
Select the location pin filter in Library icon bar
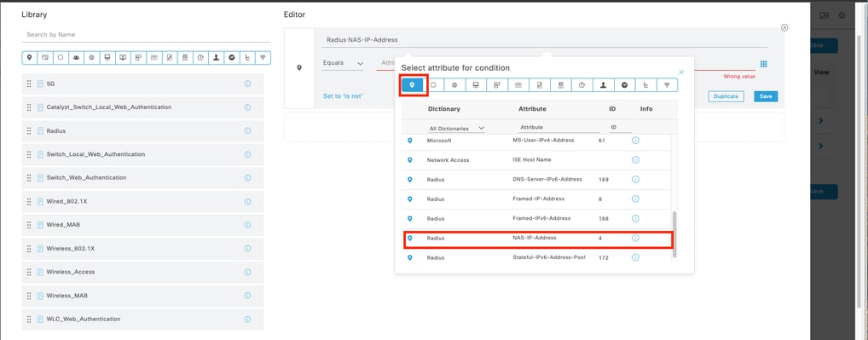point(29,57)
